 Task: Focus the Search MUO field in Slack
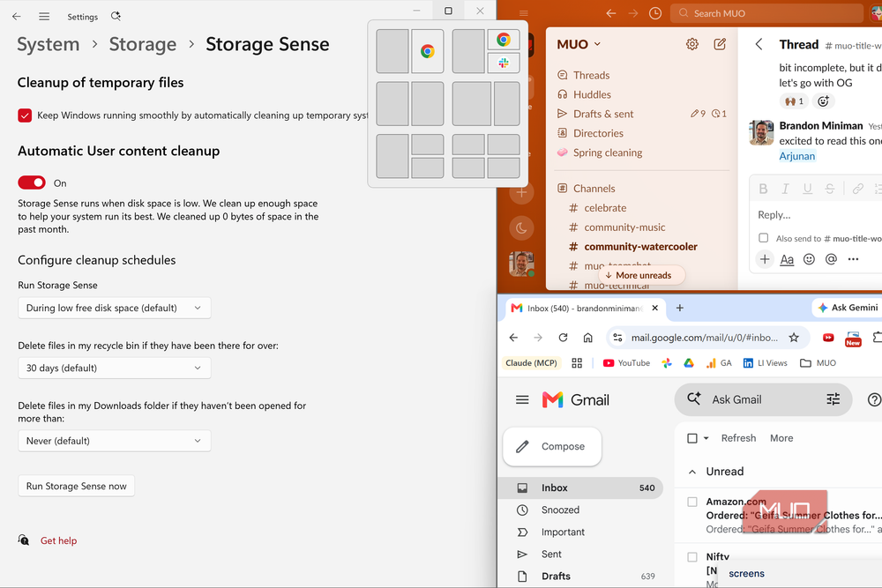767,13
